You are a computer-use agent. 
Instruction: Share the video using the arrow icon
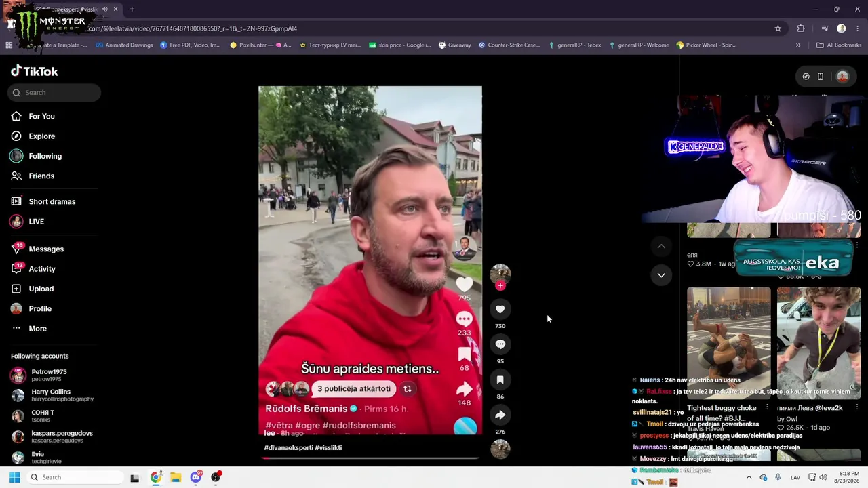point(500,415)
